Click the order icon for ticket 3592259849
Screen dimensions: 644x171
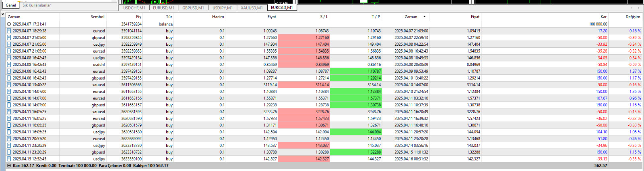coord(9,44)
